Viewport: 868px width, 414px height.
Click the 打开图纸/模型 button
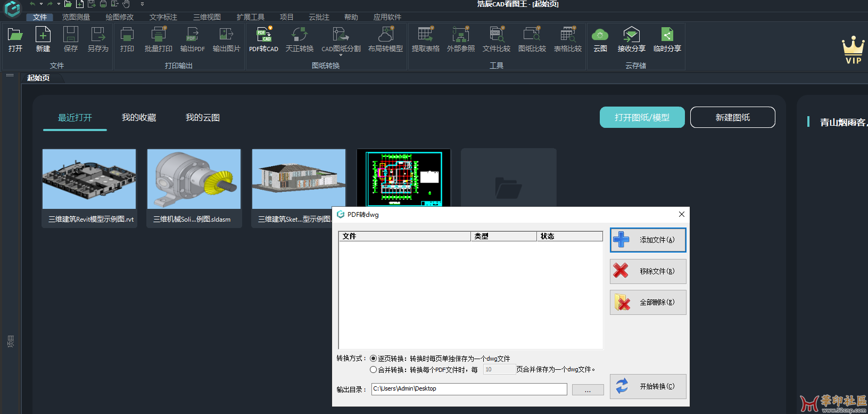click(x=642, y=117)
